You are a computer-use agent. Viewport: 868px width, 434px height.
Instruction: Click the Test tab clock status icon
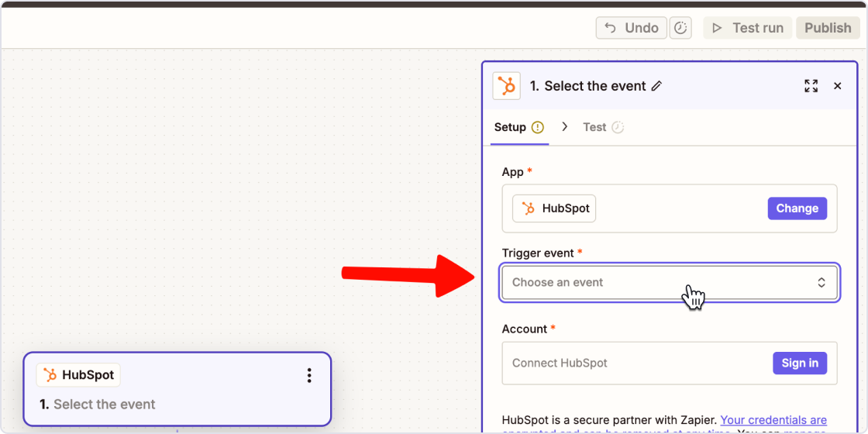coord(618,127)
